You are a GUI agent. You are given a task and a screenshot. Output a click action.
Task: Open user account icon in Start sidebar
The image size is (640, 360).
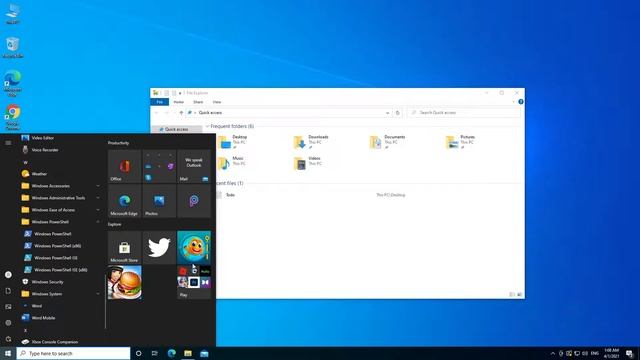8,275
